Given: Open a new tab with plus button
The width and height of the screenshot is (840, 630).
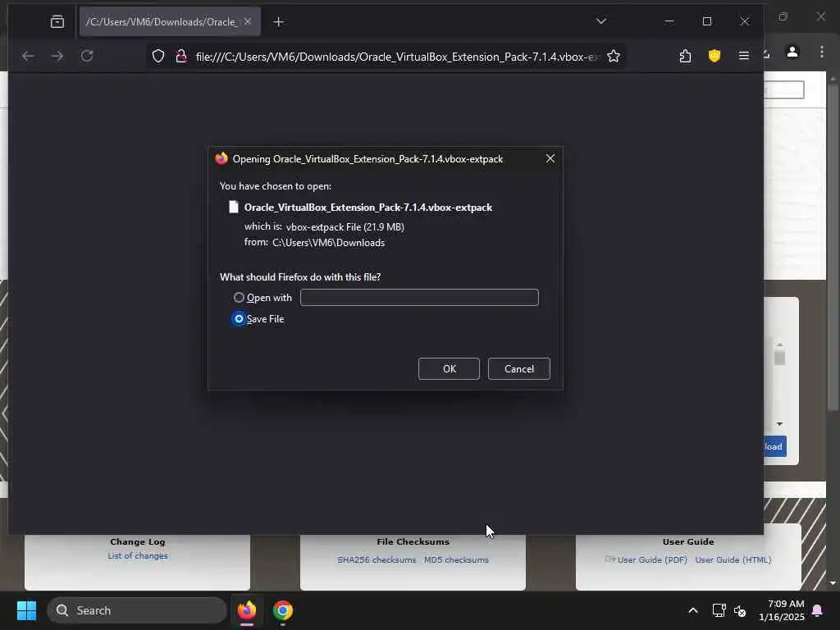Looking at the screenshot, I should [279, 22].
